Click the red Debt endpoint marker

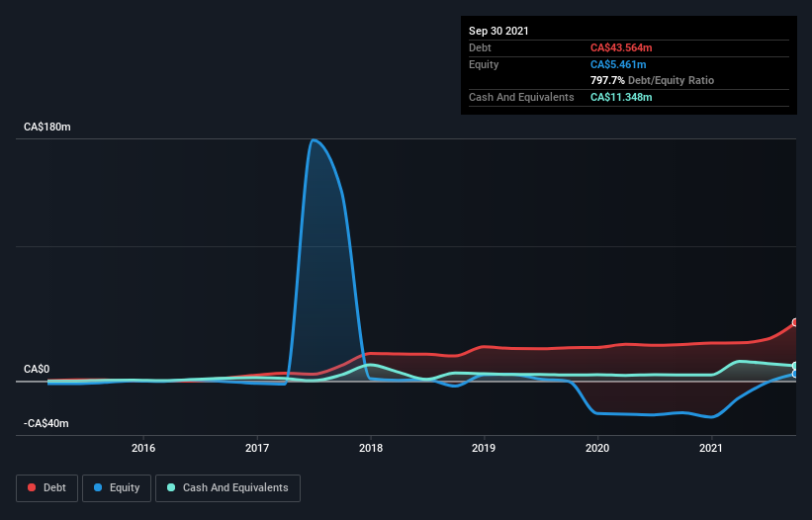(x=795, y=322)
